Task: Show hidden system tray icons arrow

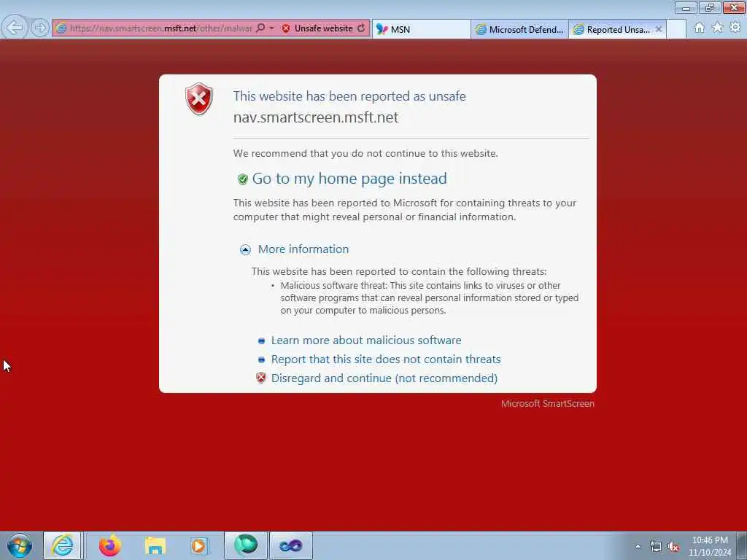Action: point(638,547)
